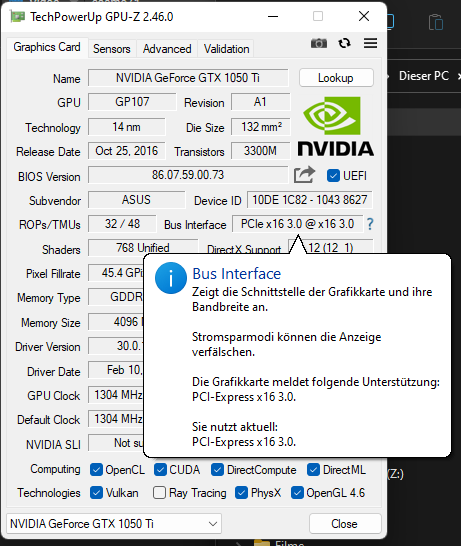Viewport: 461px width, 546px height.
Task: Switch to the Graphics Card tab
Action: pyautogui.click(x=47, y=47)
